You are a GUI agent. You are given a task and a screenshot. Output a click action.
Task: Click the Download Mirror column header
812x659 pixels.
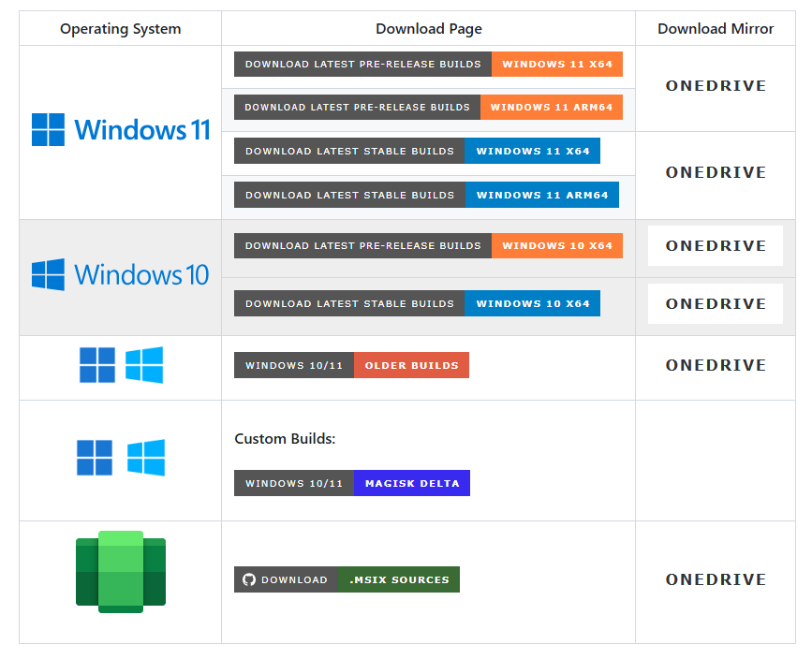(716, 28)
